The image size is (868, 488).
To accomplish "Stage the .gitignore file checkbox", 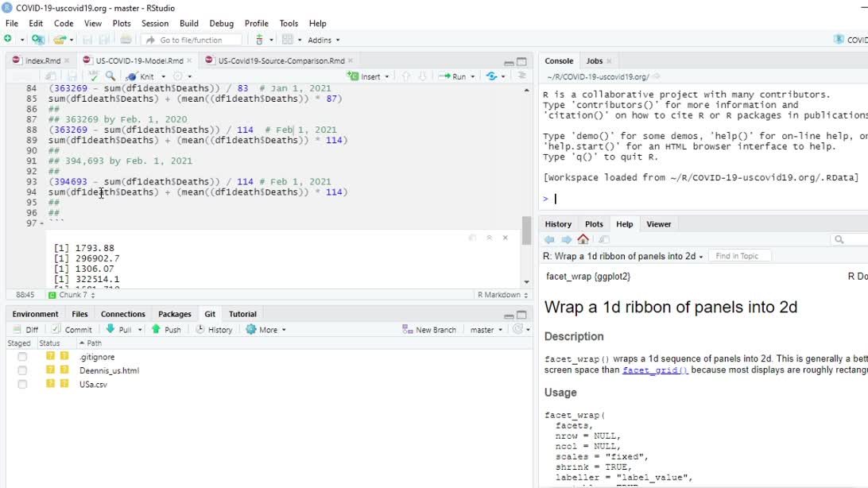I will click(22, 357).
